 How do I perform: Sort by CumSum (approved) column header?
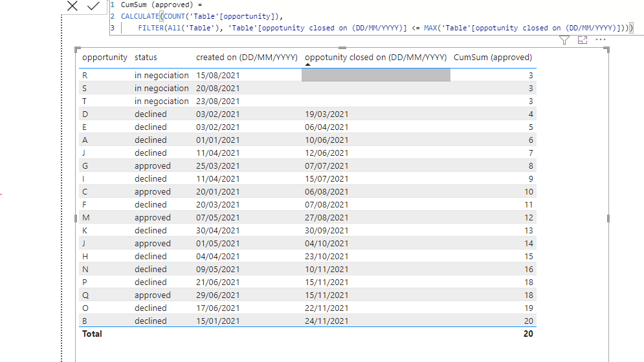(493, 57)
